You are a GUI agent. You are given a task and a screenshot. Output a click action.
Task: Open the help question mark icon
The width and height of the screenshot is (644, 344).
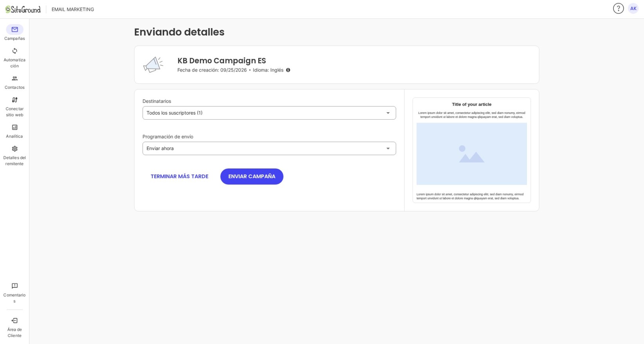(x=618, y=8)
